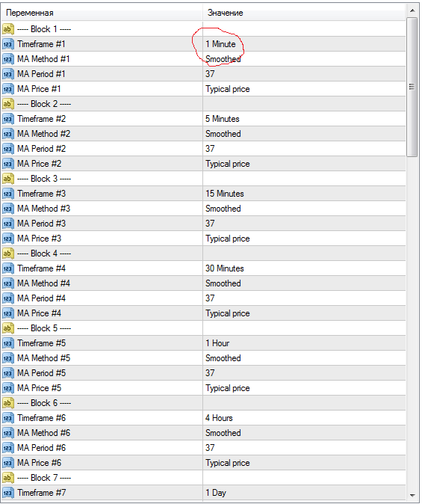Click the vertical scrollbar thumb
This screenshot has height=504, width=422.
click(412, 87)
